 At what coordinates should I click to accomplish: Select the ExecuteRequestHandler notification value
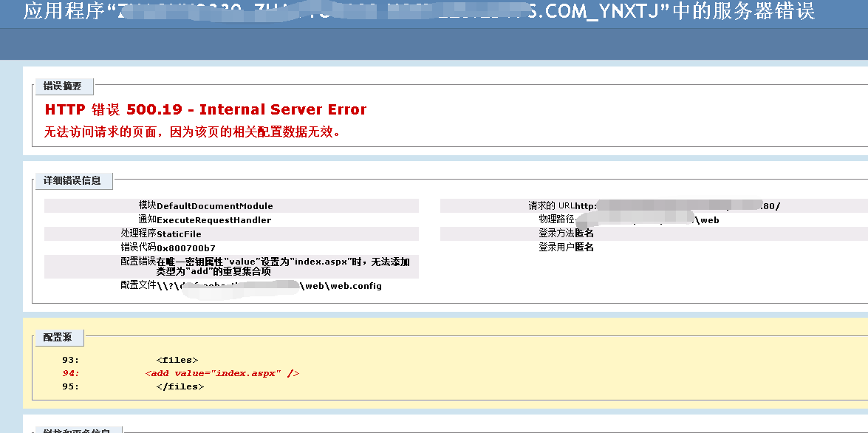(213, 220)
